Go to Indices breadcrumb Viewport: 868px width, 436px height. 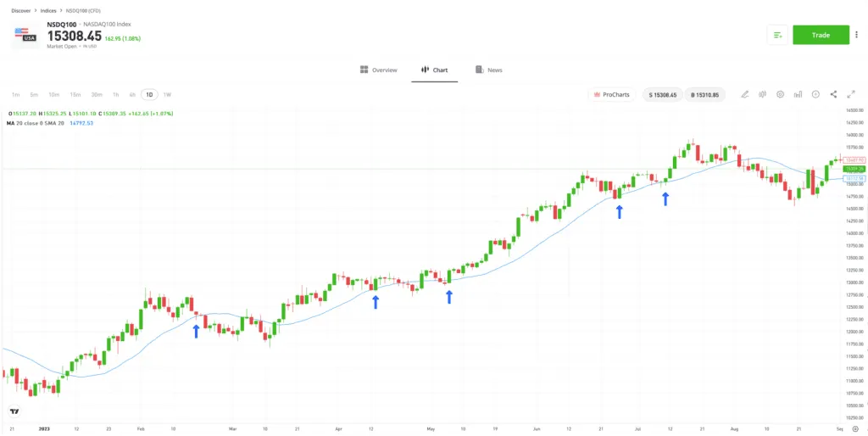pos(48,10)
